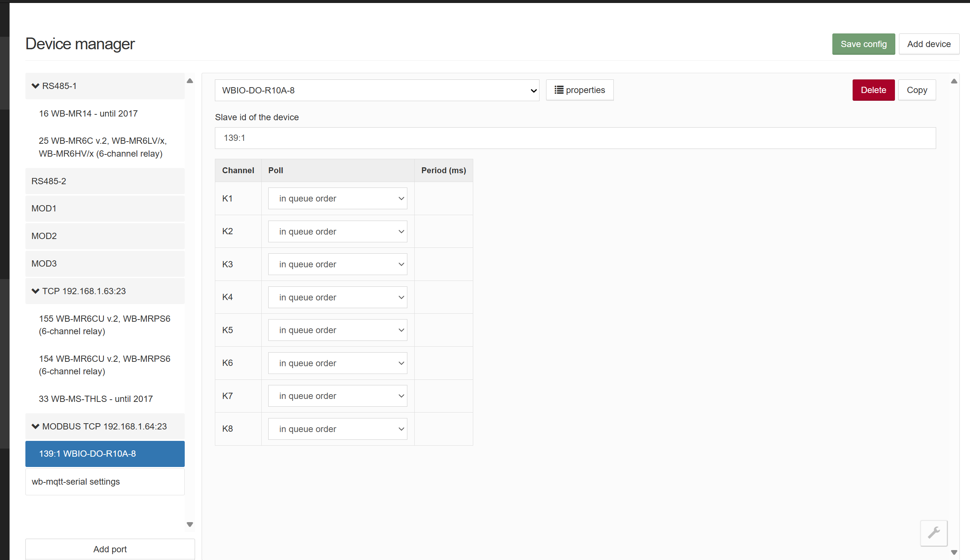Open the K8 poll dropdown

(x=337, y=429)
